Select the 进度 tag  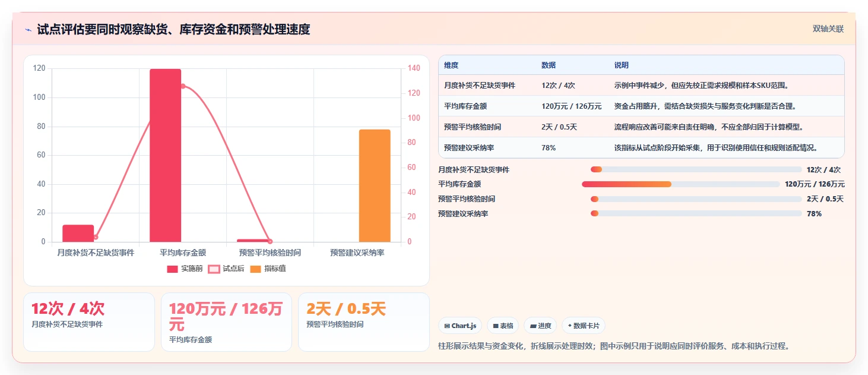tap(540, 326)
